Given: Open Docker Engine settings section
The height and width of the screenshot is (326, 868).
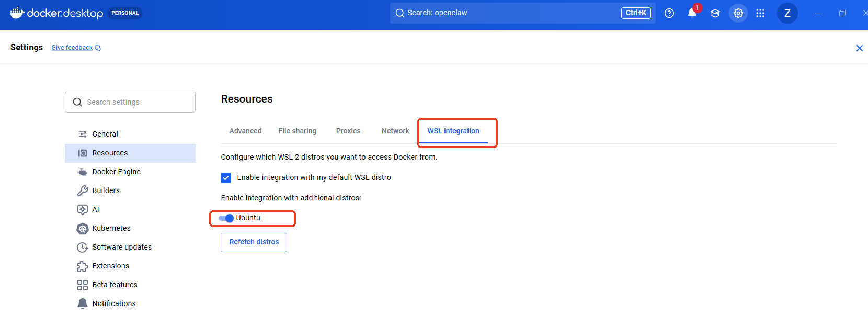Looking at the screenshot, I should [x=130, y=172].
